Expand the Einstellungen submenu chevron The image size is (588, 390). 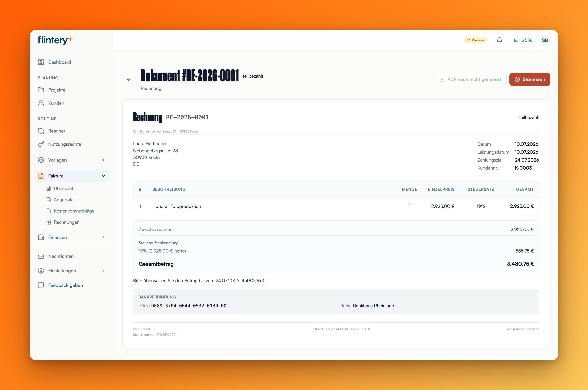pos(103,271)
